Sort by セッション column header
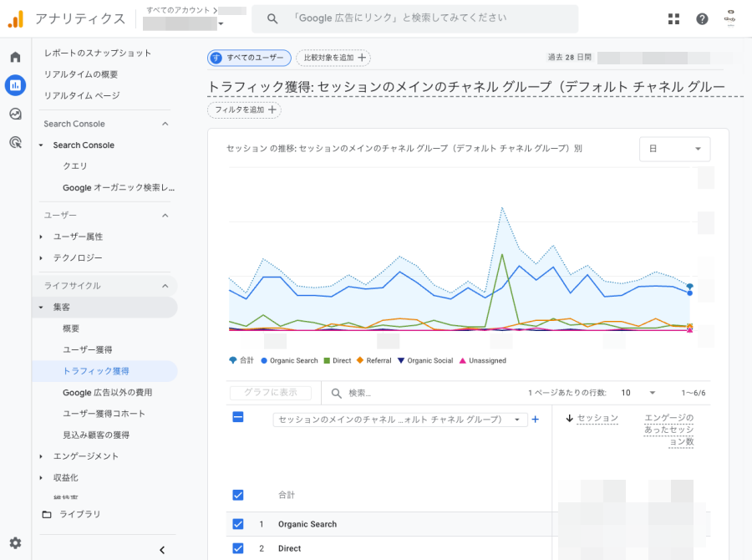This screenshot has height=560, width=752. 597,419
